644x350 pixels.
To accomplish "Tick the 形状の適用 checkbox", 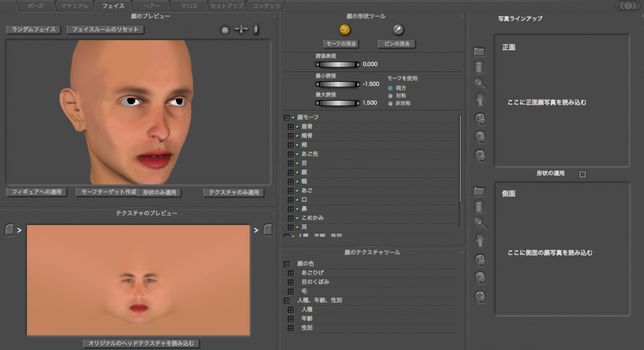I will tap(582, 175).
